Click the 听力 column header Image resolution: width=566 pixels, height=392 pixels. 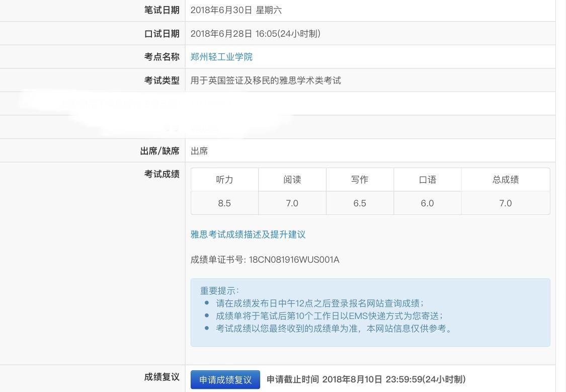click(224, 180)
